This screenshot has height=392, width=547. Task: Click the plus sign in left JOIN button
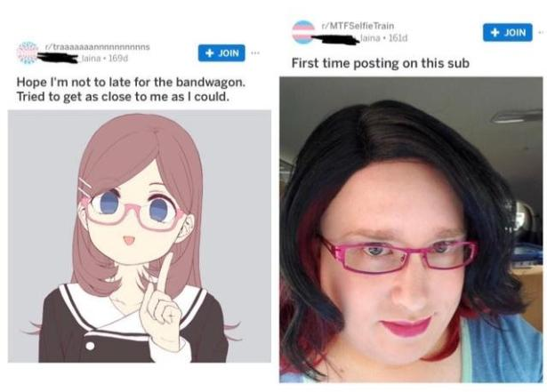(x=209, y=53)
